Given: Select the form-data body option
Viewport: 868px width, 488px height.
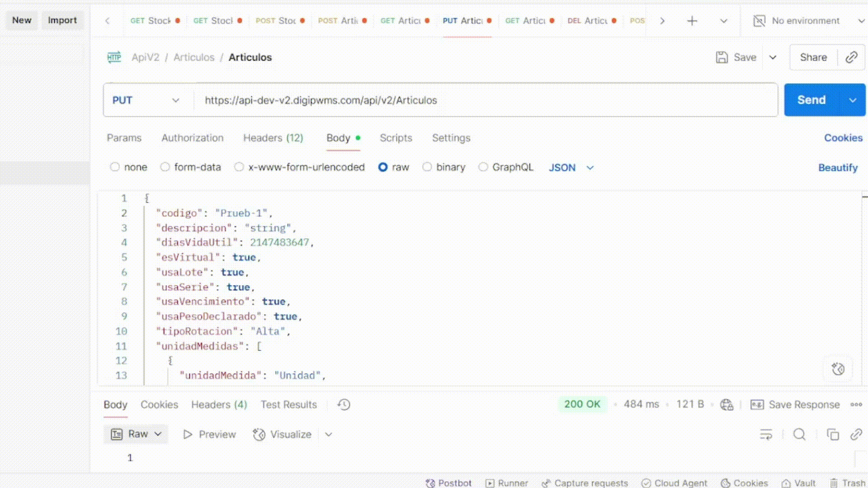Looking at the screenshot, I should 165,167.
